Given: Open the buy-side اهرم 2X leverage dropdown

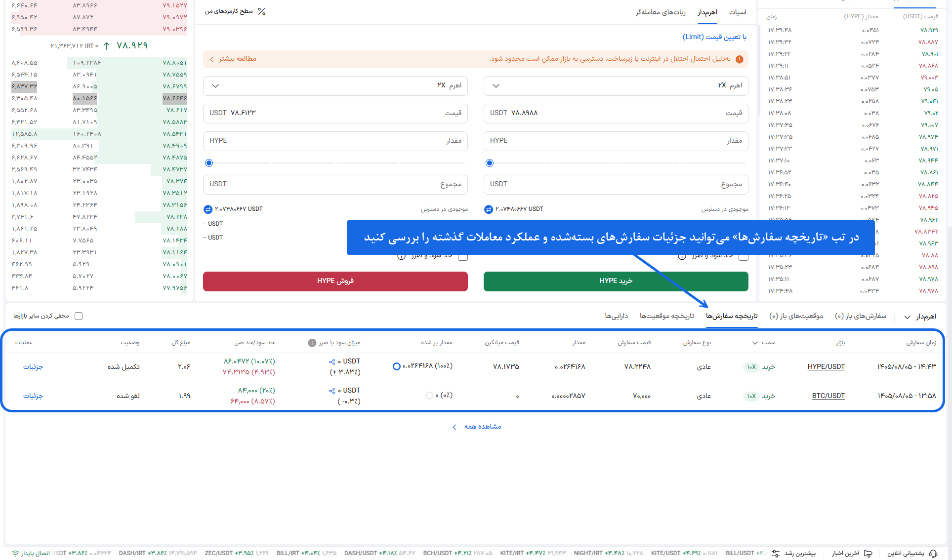Looking at the screenshot, I should point(616,86).
